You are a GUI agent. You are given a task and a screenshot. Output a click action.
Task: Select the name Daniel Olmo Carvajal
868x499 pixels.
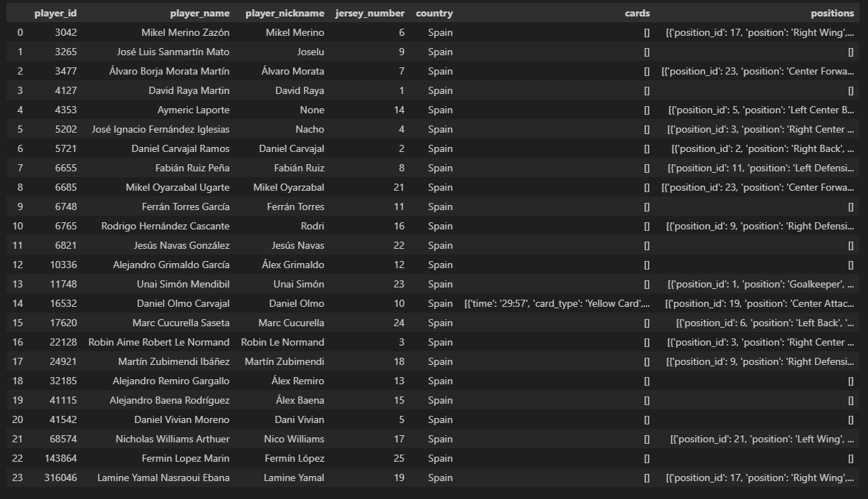(183, 303)
